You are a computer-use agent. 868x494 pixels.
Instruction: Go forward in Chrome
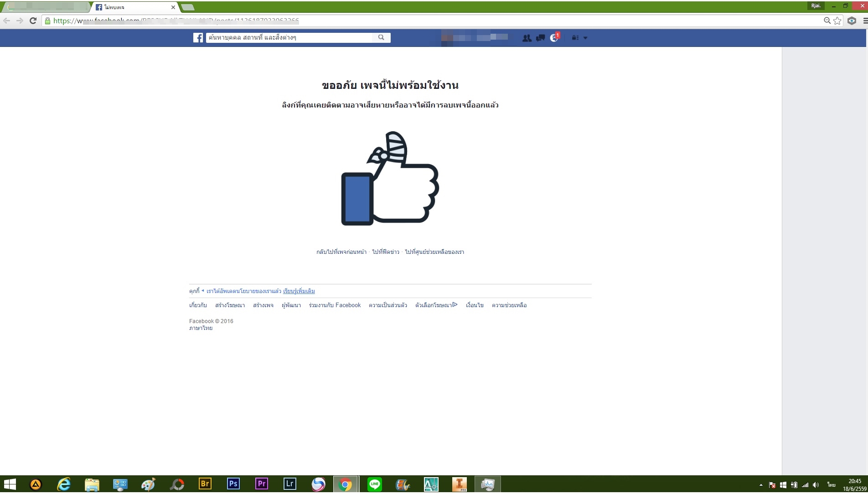(x=20, y=21)
